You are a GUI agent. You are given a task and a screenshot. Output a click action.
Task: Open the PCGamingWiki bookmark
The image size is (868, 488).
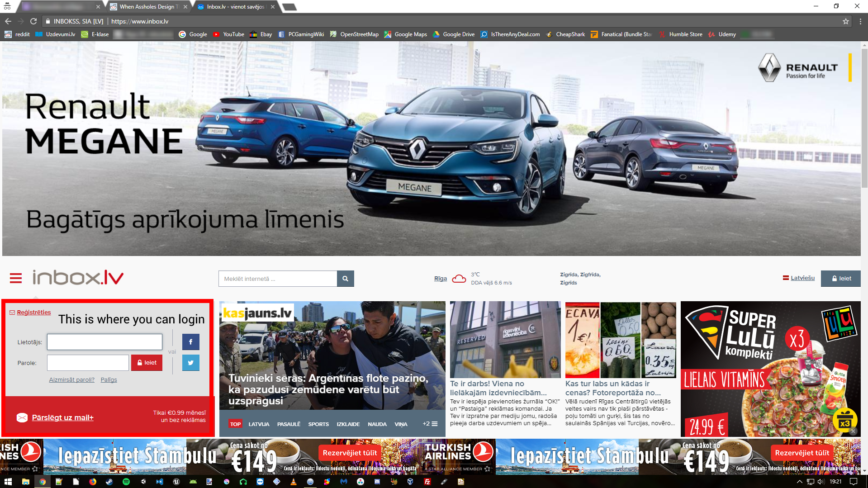pyautogui.click(x=301, y=34)
